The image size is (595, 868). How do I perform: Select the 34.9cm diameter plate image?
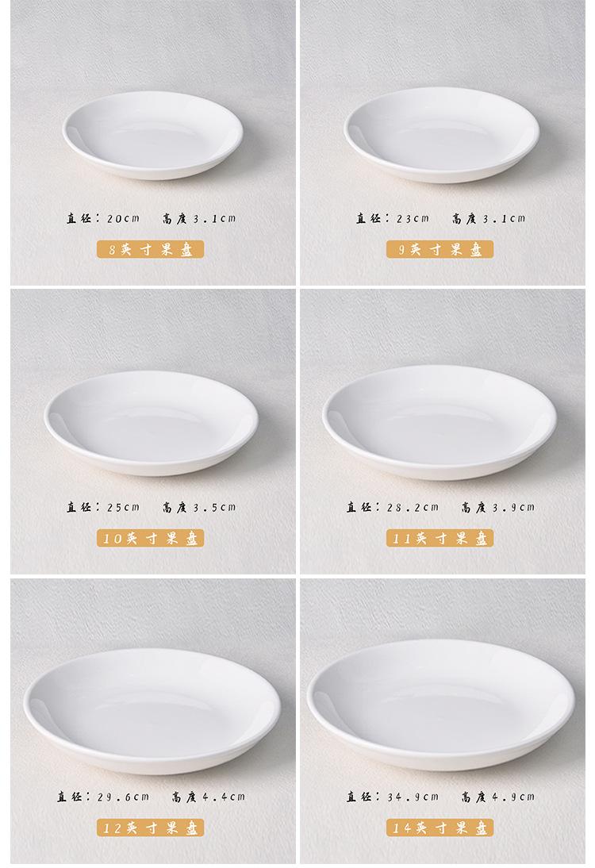(x=441, y=705)
